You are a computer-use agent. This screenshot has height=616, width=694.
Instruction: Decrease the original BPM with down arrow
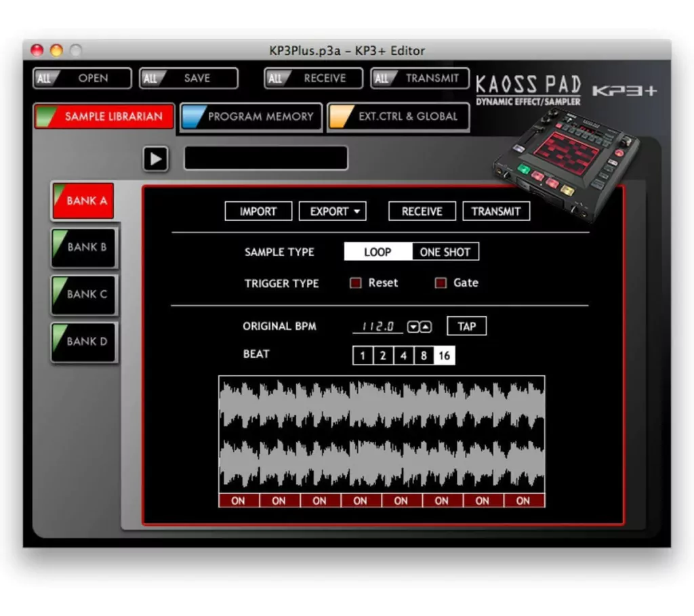point(413,327)
